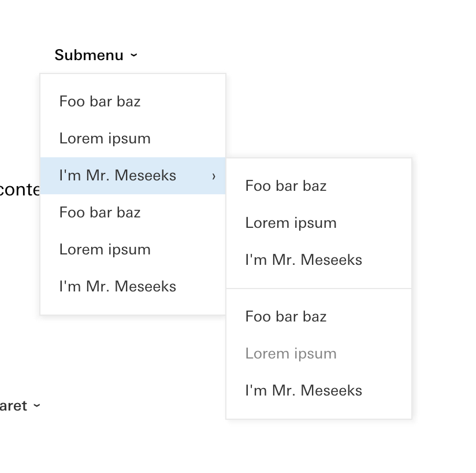
Task: Click the truncated content text at left edge
Action: (20, 189)
